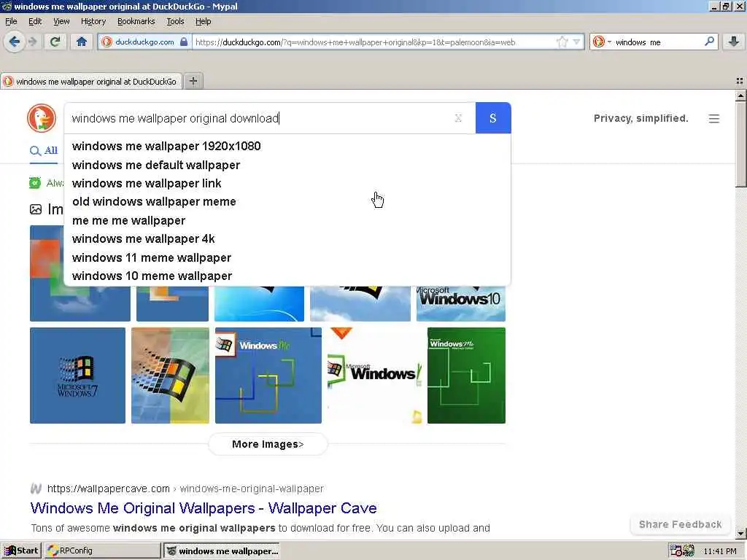The width and height of the screenshot is (747, 560).
Task: Open the Microsoft Windows 7 logo thumbnail
Action: (x=77, y=376)
